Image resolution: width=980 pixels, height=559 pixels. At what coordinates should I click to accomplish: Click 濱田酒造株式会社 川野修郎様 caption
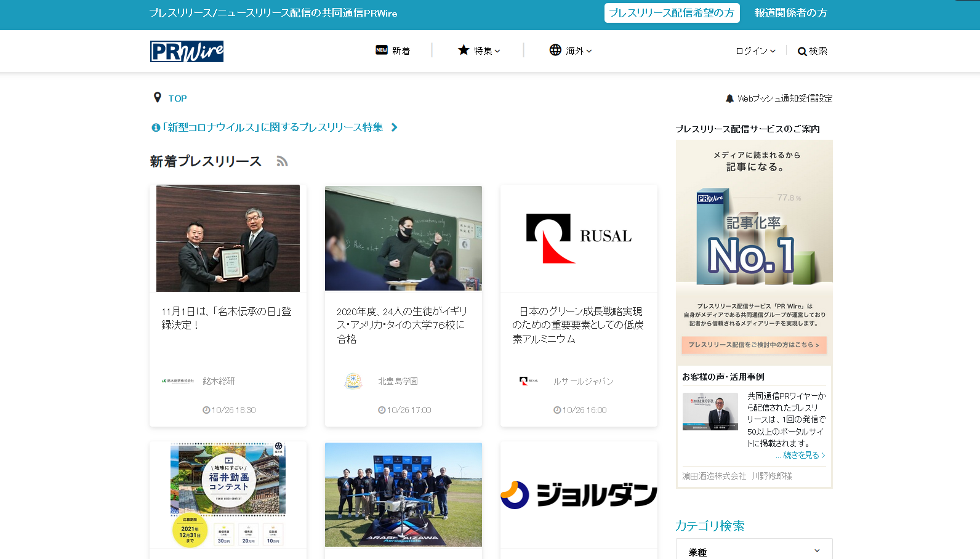click(x=737, y=476)
